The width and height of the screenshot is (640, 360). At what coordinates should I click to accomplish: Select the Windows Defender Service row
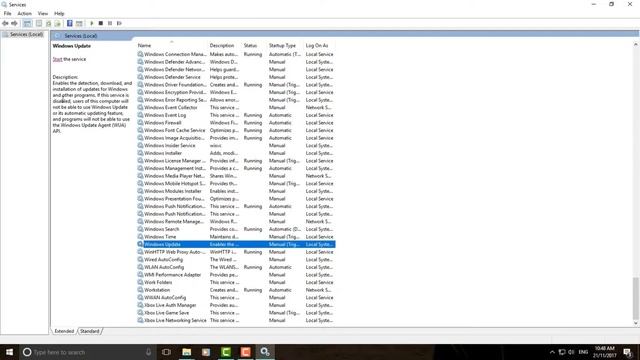coord(236,77)
